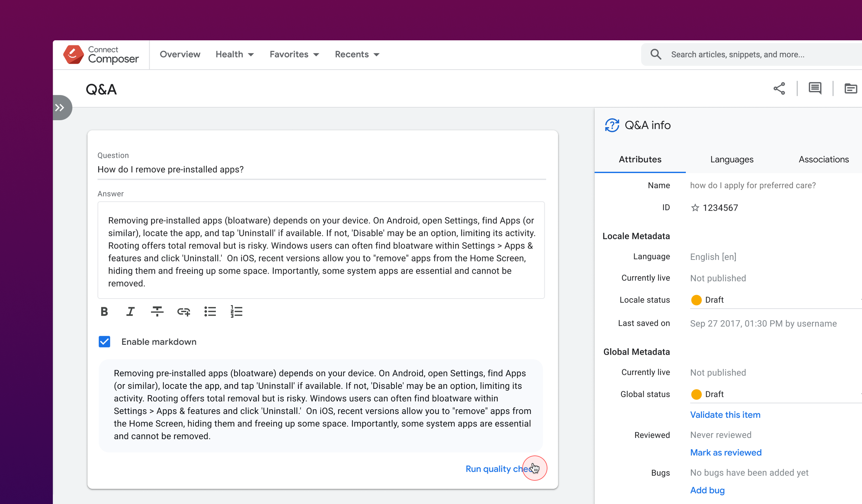Open the Locale status Draft selector
This screenshot has width=862, height=504.
(x=772, y=300)
